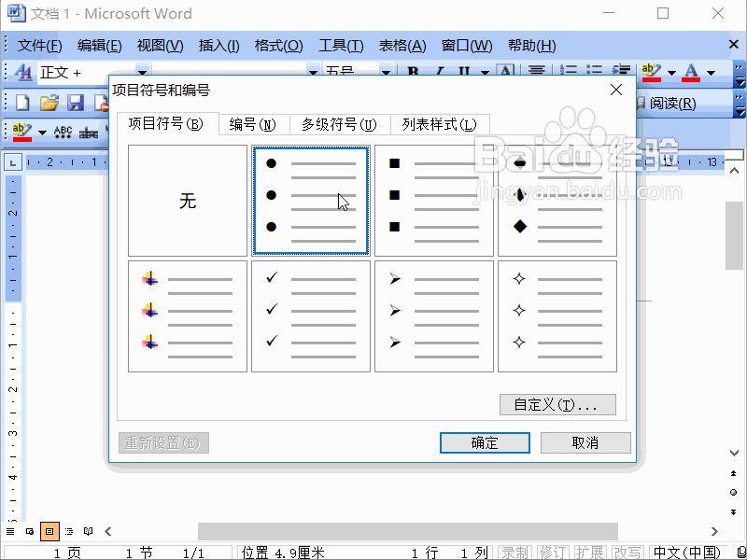This screenshot has height=560, width=747.
Task: Open the 帮助(H) menu
Action: (x=531, y=46)
